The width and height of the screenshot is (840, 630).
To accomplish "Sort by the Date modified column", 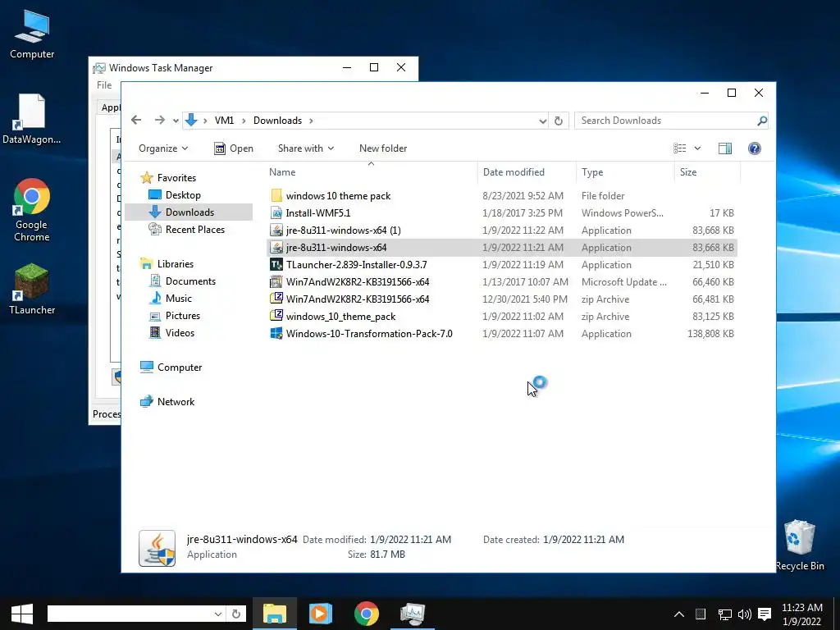I will click(x=514, y=172).
